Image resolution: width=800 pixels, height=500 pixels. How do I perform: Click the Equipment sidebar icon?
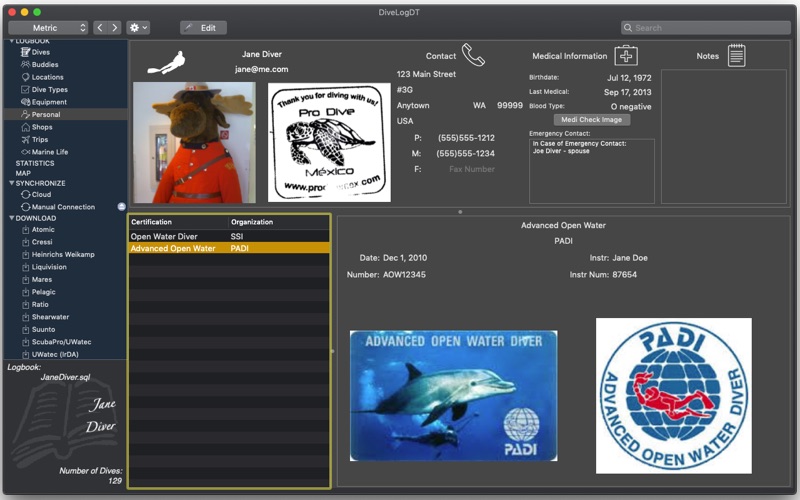25,102
